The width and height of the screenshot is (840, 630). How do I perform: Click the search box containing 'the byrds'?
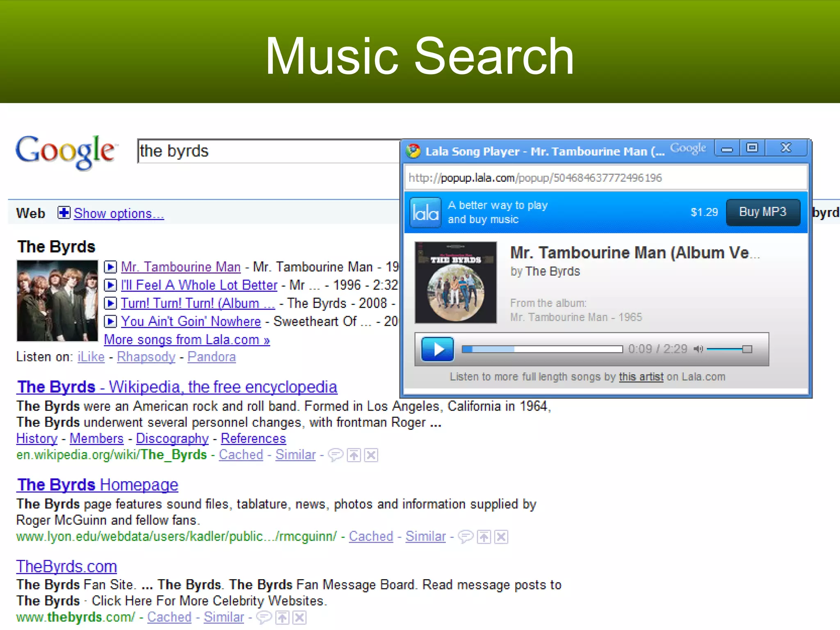pos(269,151)
